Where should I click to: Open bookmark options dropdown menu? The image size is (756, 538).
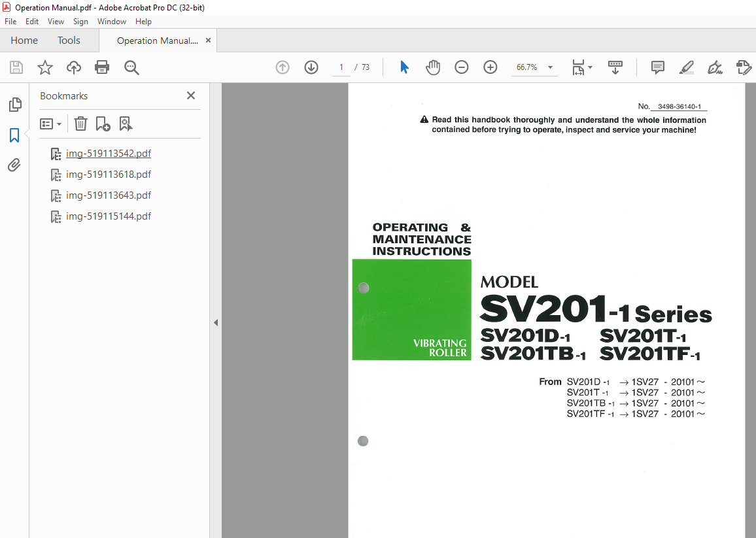pyautogui.click(x=50, y=124)
